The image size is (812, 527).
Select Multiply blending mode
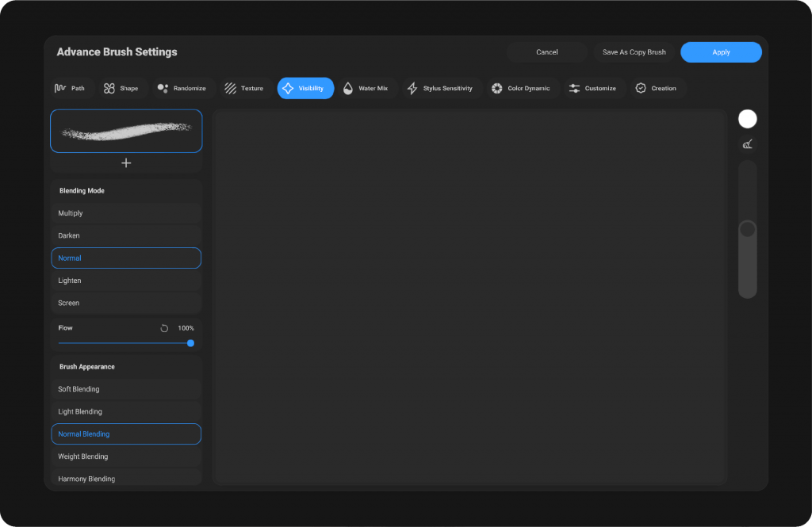pos(126,213)
